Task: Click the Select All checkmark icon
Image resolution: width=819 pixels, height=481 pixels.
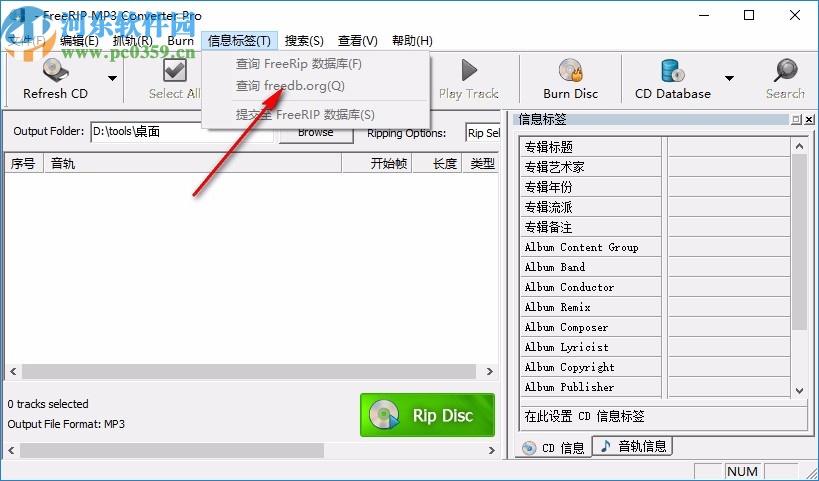Action: click(175, 71)
